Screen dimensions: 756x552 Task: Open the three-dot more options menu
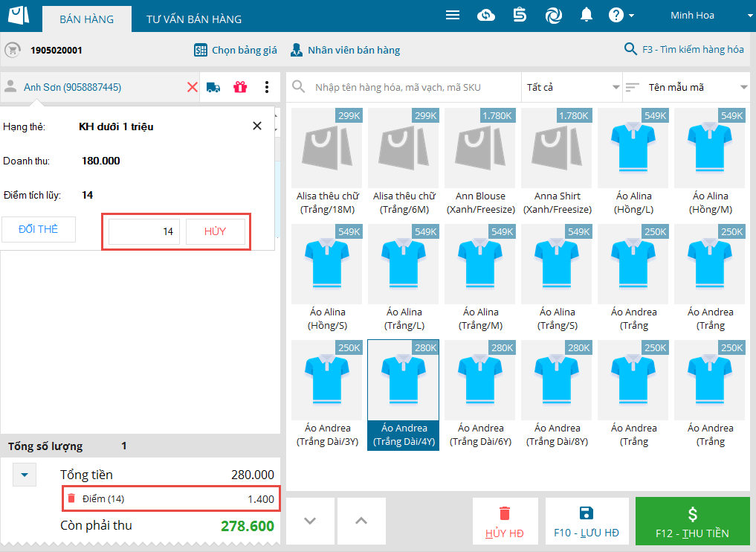[x=267, y=87]
